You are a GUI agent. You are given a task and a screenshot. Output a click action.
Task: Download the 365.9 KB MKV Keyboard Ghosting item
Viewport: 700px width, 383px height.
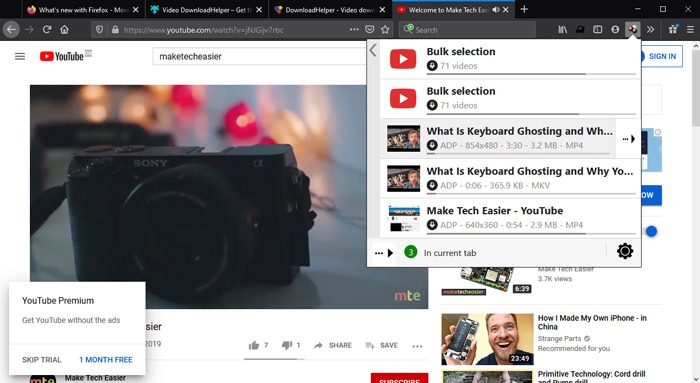432,185
